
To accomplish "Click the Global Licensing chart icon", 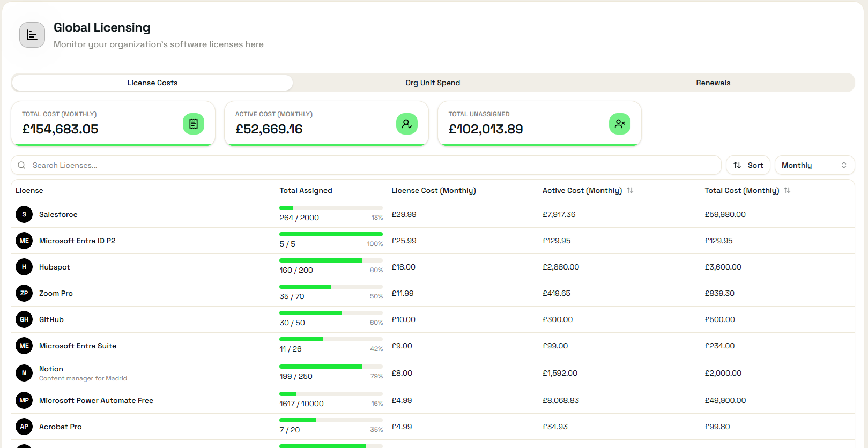I will (32, 35).
